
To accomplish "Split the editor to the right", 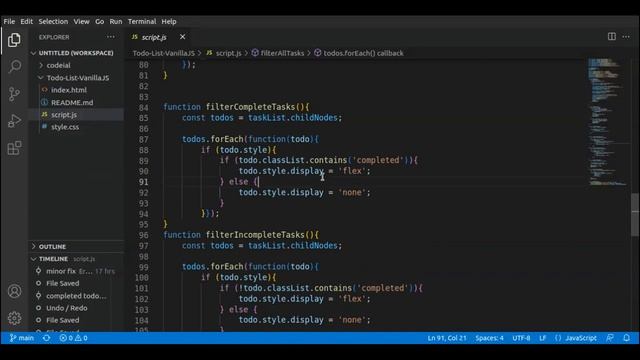I will point(611,37).
